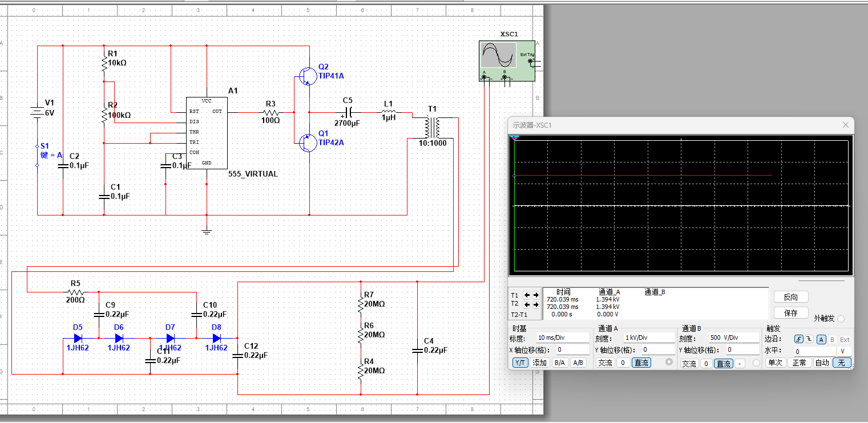Select the V1 6V battery symbol
Viewport: 868px width, 423px height.
[x=37, y=112]
